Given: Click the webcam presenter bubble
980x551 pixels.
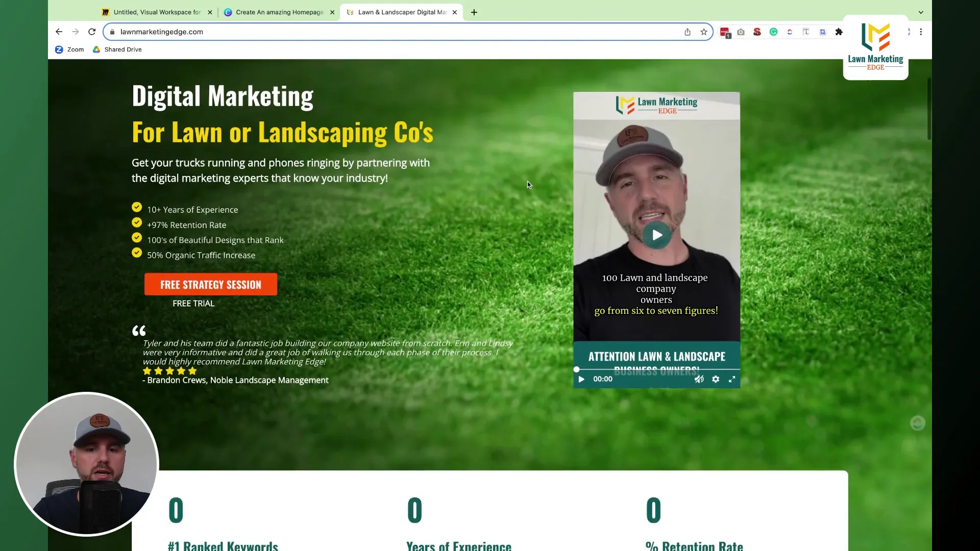Looking at the screenshot, I should 86,464.
